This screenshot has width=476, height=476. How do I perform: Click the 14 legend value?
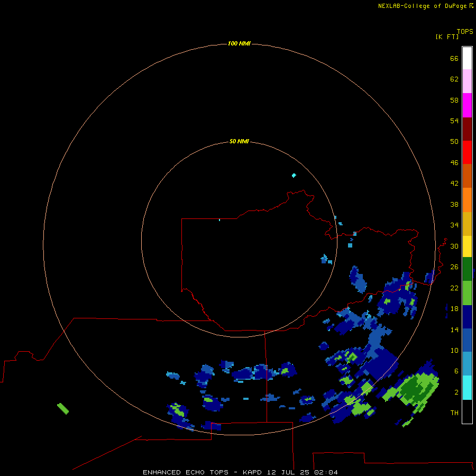point(454,329)
